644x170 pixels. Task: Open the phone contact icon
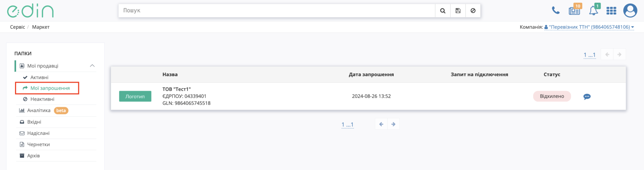click(x=555, y=10)
